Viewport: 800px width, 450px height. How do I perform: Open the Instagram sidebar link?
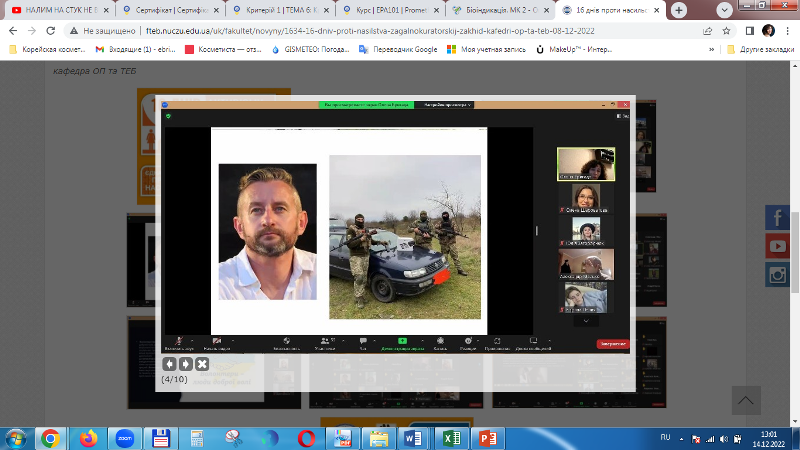click(778, 275)
